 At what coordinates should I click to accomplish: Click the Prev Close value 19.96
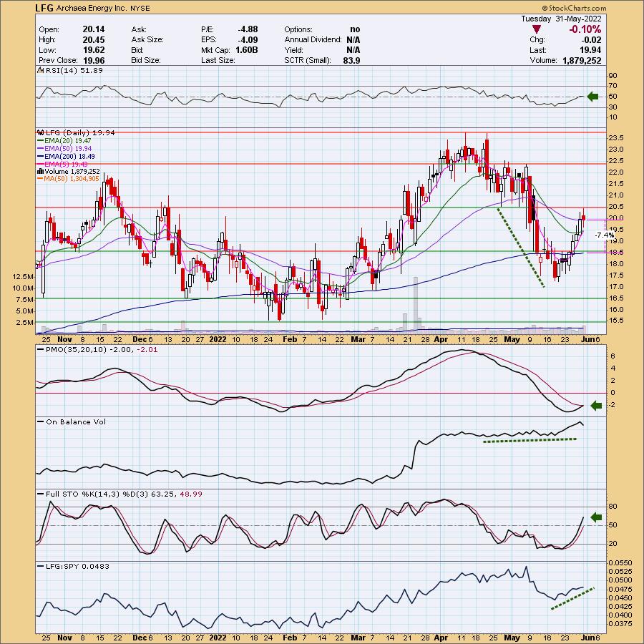(94, 60)
